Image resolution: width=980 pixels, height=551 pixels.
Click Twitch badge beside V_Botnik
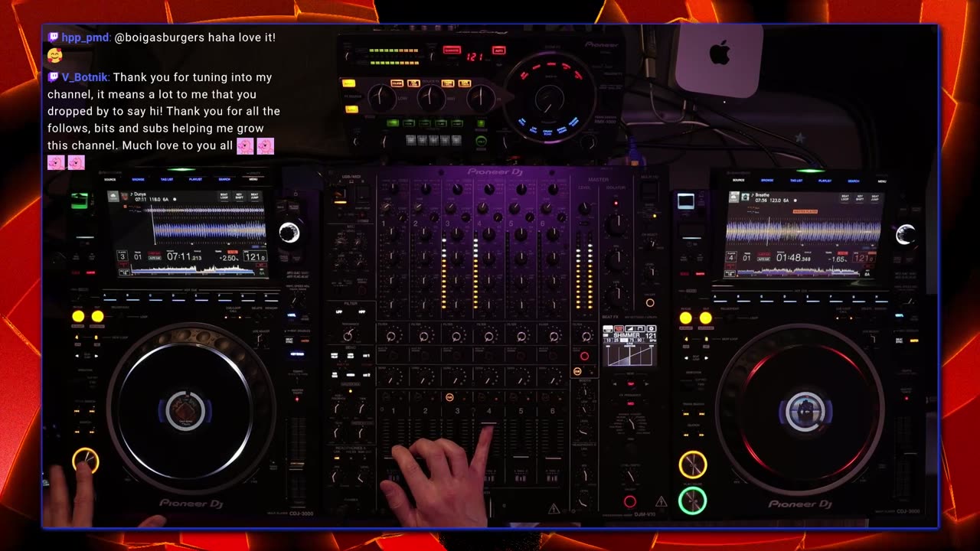pos(54,77)
